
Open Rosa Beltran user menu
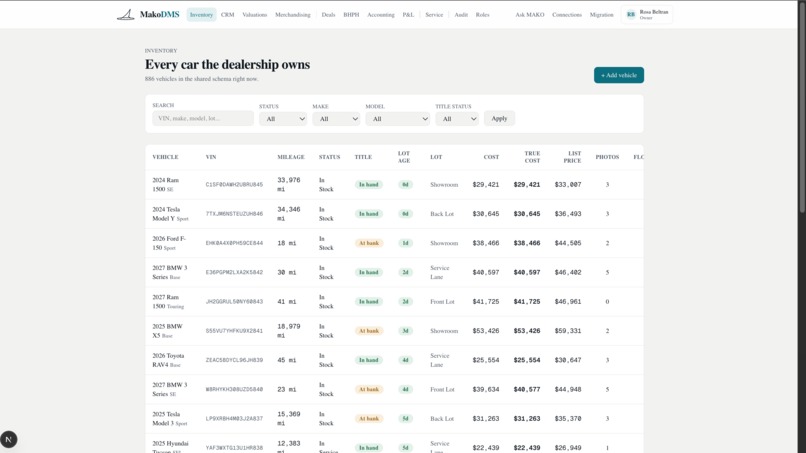click(x=647, y=15)
